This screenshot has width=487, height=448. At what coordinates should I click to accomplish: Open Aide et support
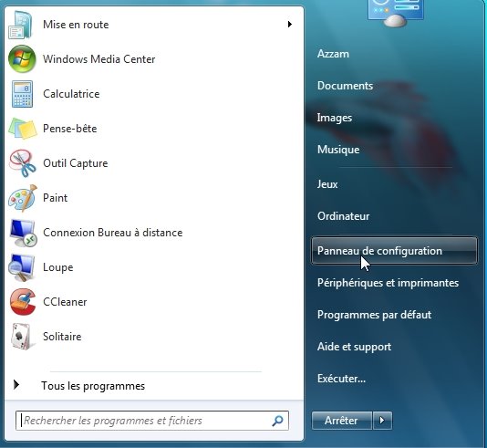point(354,347)
